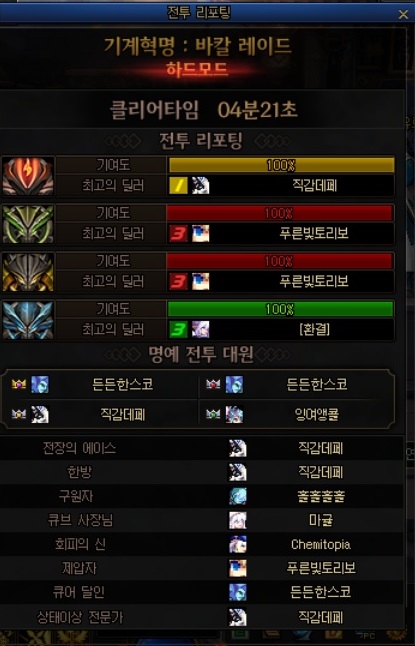Click the gold armored boss emblem icon
Screen dimensions: 415x646
(28, 272)
